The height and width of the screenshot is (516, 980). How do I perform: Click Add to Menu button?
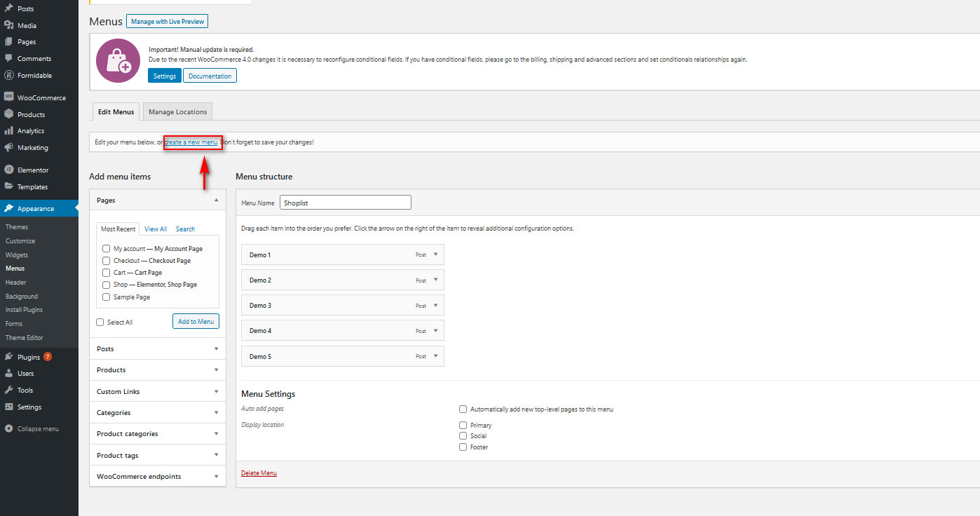[196, 321]
